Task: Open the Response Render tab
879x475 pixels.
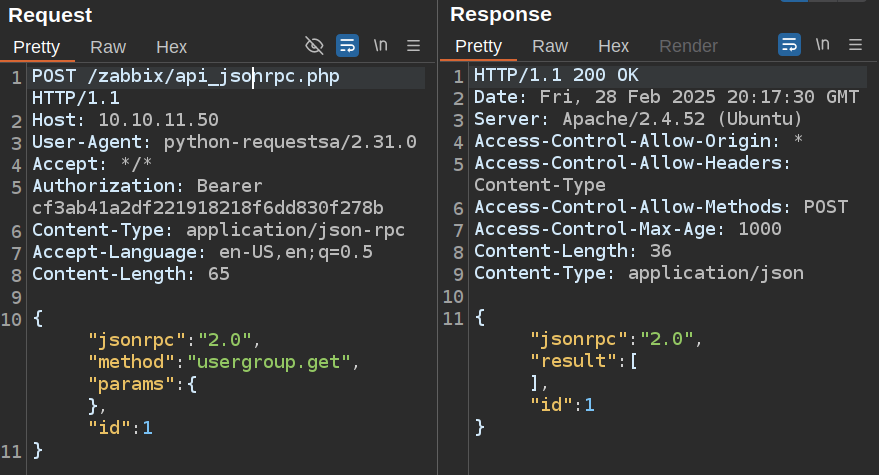Action: (x=688, y=46)
